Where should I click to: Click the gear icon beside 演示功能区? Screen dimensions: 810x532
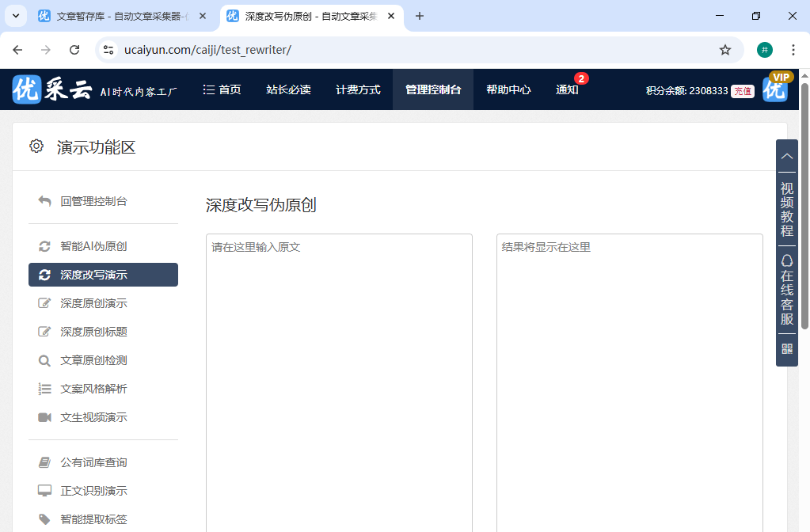point(36,146)
